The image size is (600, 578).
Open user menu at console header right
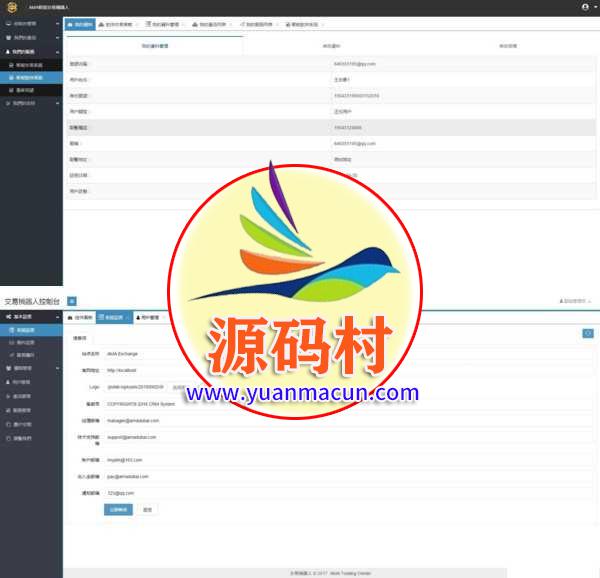(575, 301)
